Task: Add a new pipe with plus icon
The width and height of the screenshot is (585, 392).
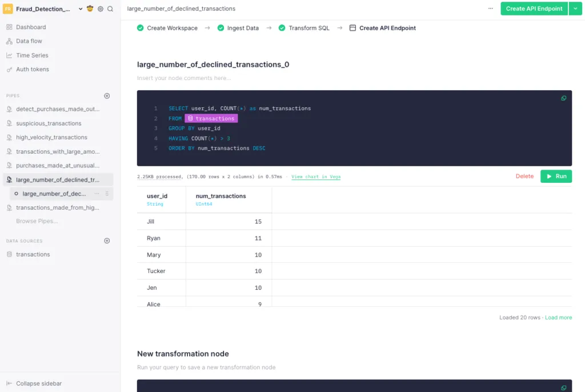Action: pos(107,96)
